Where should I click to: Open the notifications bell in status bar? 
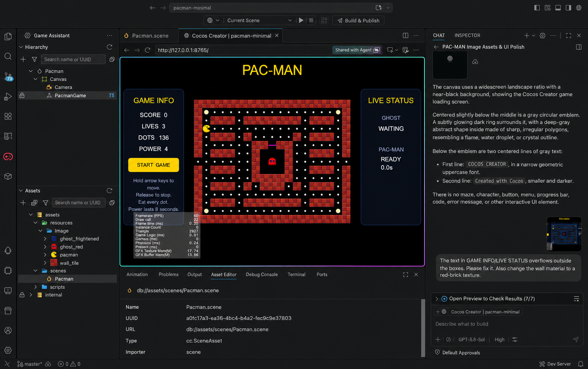point(580,364)
